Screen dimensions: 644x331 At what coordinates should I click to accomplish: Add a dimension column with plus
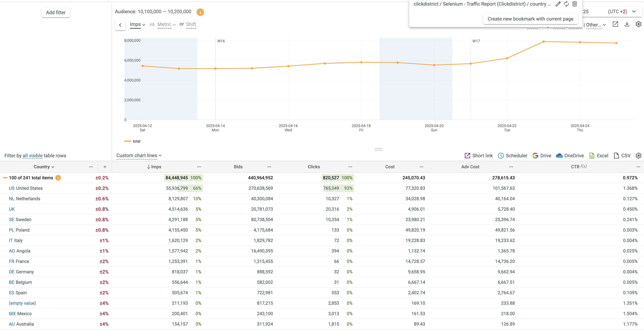(105, 167)
